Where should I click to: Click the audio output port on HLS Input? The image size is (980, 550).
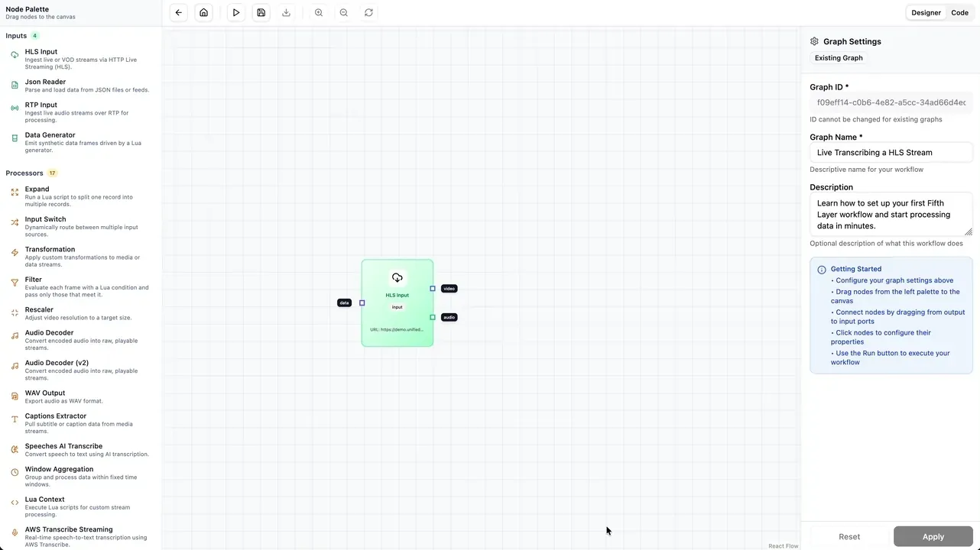click(433, 317)
